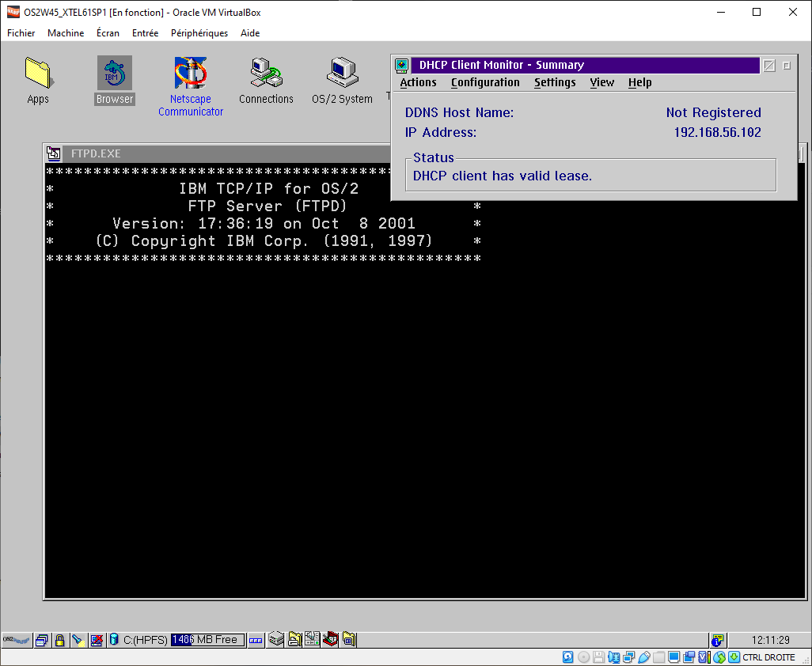Open the Configuration menu in DHCP Monitor

tap(485, 82)
